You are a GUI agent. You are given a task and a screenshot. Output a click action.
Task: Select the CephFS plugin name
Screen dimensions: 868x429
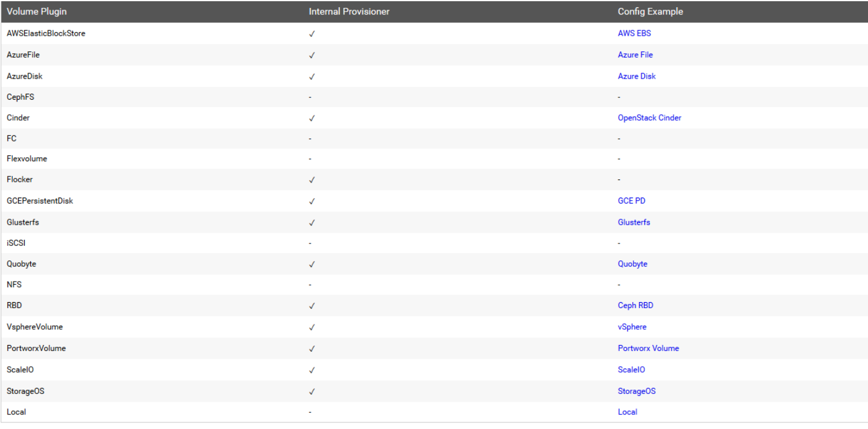[x=21, y=97]
